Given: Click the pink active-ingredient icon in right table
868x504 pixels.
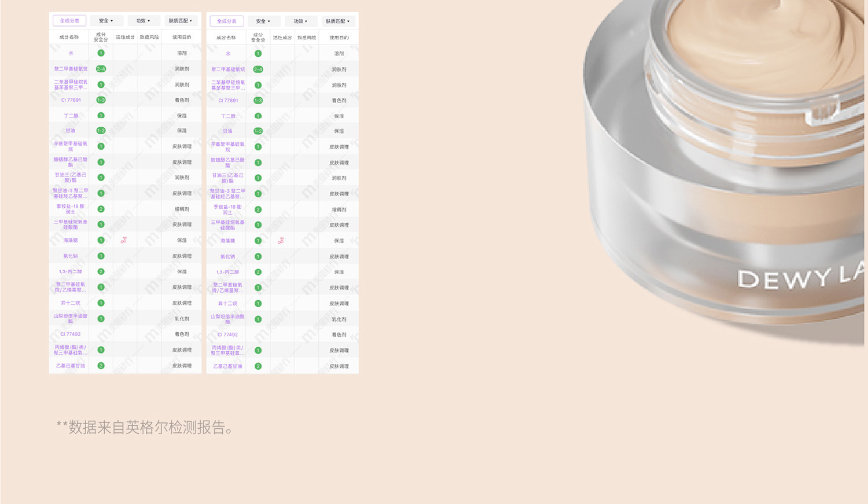Looking at the screenshot, I should pos(281,241).
